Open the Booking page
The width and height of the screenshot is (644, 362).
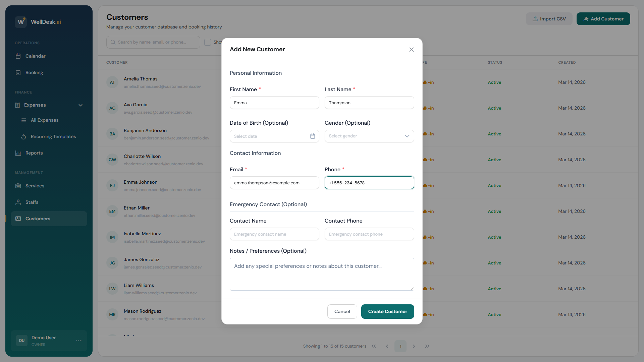point(49,72)
